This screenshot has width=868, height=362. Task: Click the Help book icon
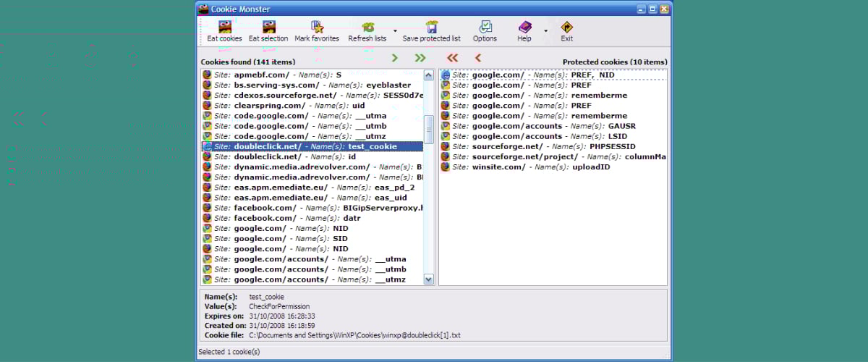click(x=524, y=28)
